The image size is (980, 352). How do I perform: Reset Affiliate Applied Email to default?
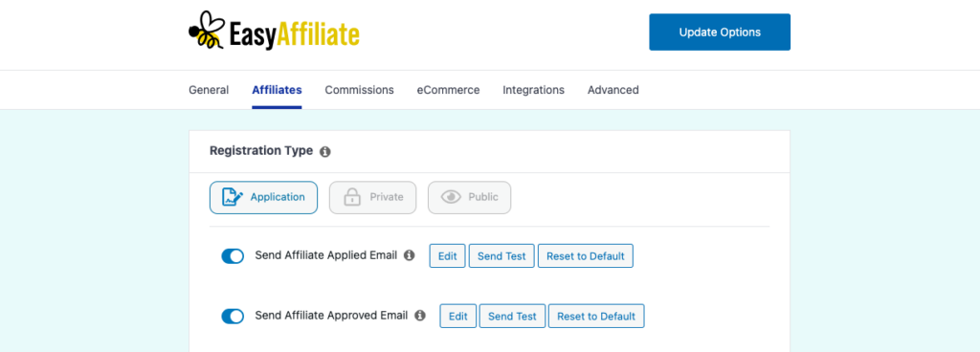point(586,256)
